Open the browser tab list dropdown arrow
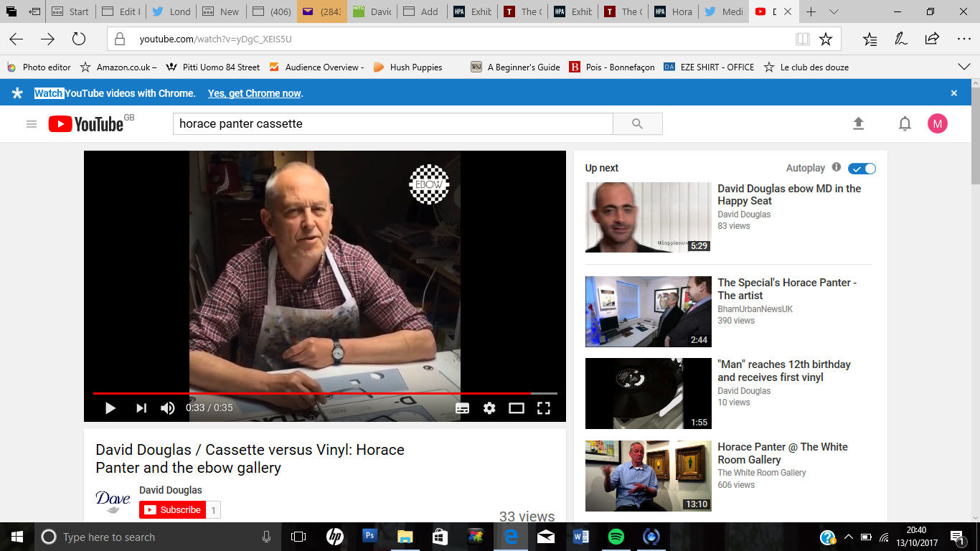 (x=834, y=11)
